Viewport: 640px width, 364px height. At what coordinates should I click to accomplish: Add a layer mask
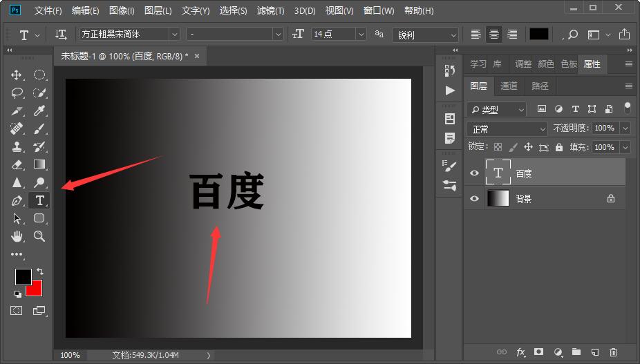tap(539, 352)
